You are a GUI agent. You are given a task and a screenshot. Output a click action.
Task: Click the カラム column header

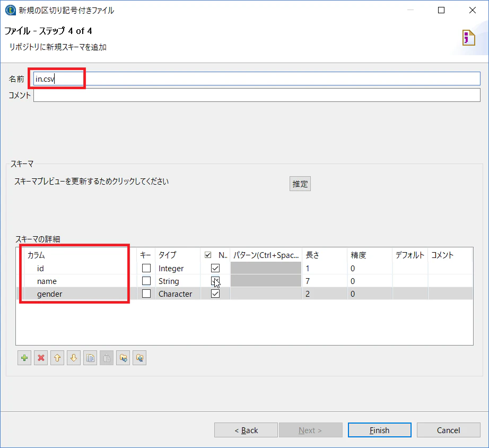[x=81, y=255]
